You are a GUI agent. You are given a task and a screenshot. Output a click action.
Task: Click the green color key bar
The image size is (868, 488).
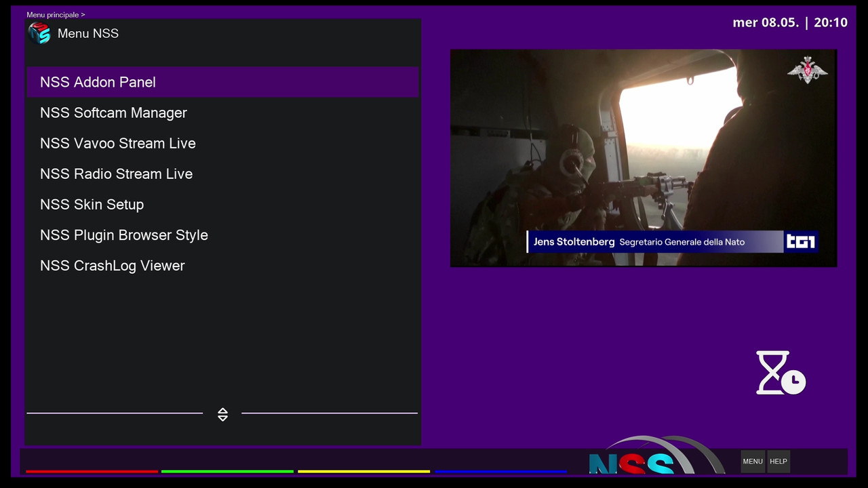coord(227,471)
